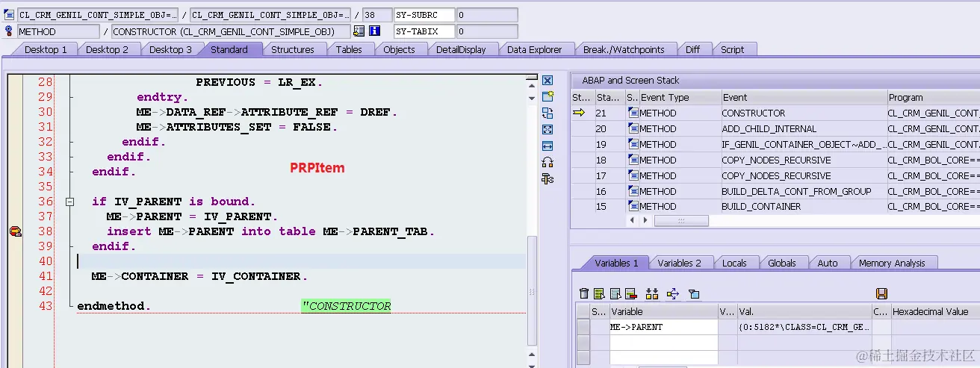Click the ME->PARENT variable cell

(x=663, y=327)
